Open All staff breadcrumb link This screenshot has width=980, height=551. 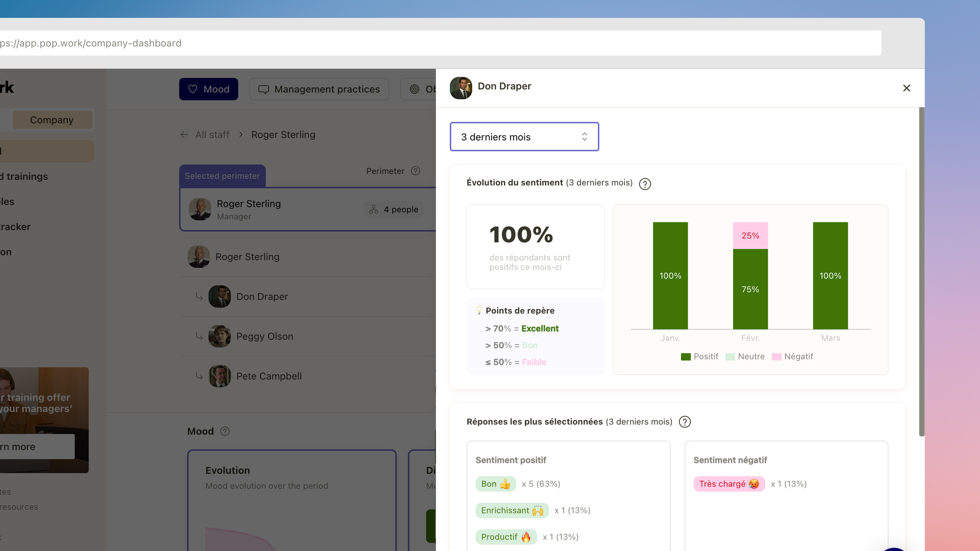(212, 135)
